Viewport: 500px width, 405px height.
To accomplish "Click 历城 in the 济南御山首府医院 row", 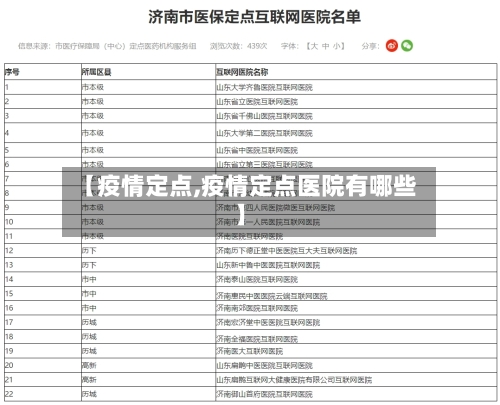I will point(89,394).
